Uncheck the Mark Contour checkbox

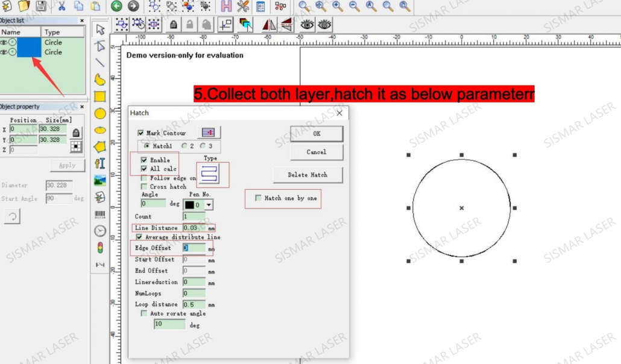(141, 133)
